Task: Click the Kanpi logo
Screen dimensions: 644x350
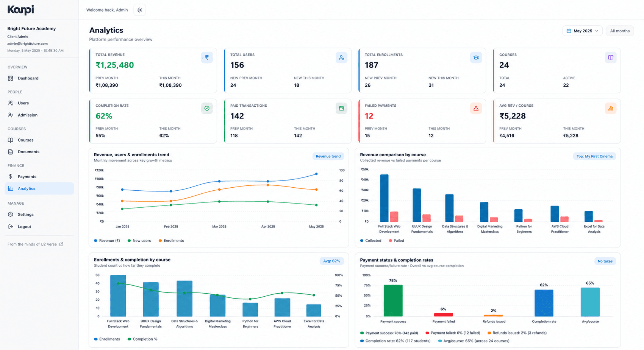Action: click(x=20, y=10)
